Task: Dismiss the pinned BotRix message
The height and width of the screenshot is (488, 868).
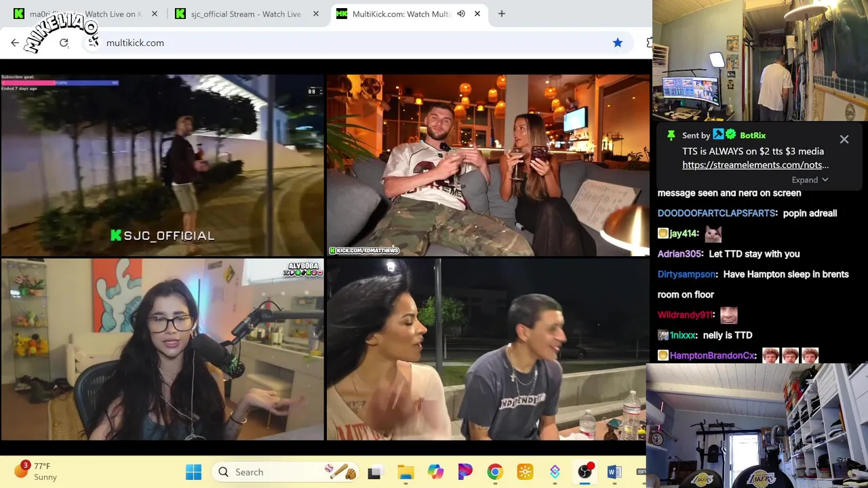Action: coord(844,140)
